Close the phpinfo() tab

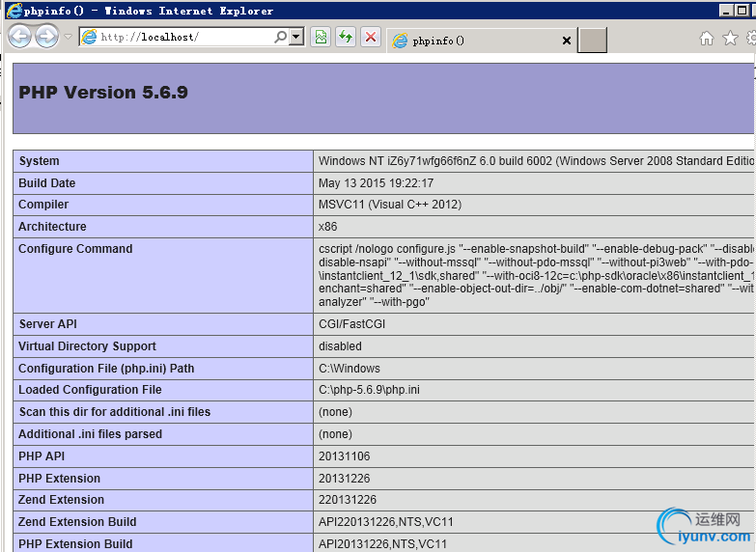(x=567, y=41)
